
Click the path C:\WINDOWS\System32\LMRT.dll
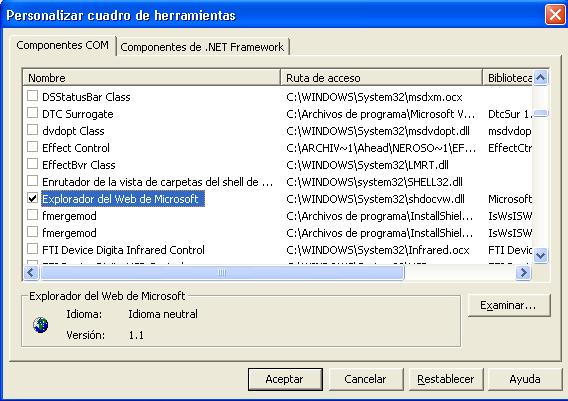tap(367, 165)
